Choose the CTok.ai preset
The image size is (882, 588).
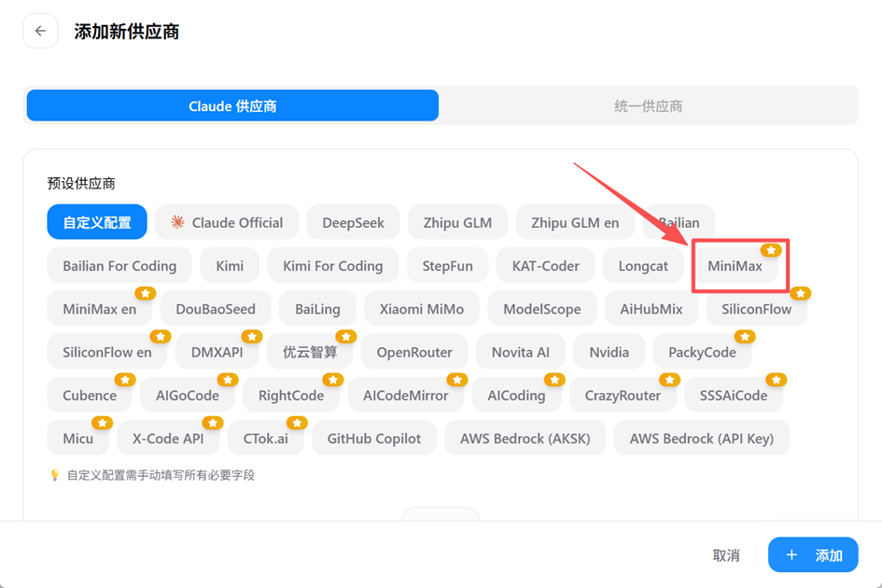coord(265,439)
